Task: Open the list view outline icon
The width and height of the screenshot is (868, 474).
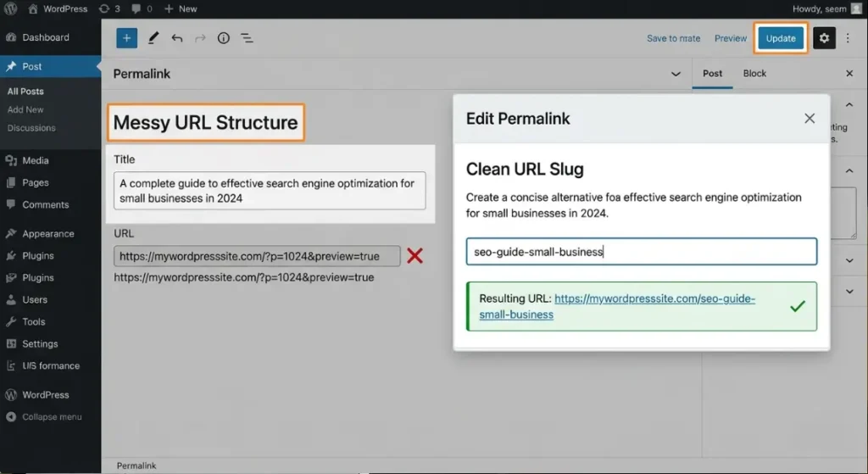Action: (247, 38)
